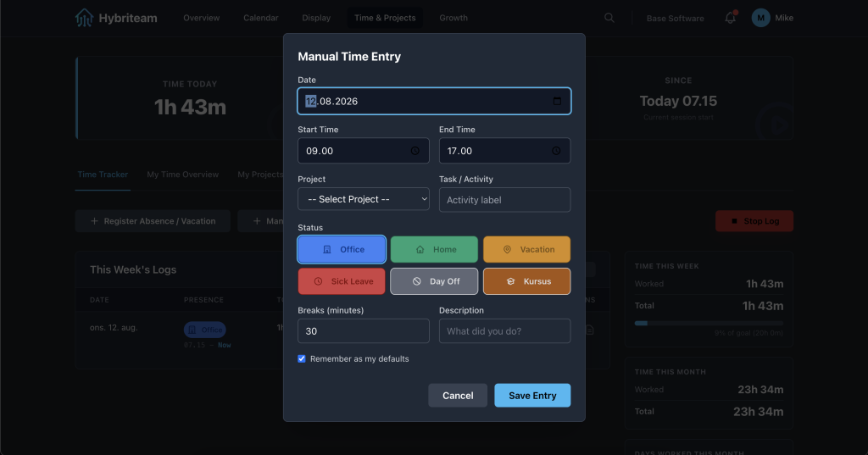Open the Growth menu

pyautogui.click(x=453, y=18)
